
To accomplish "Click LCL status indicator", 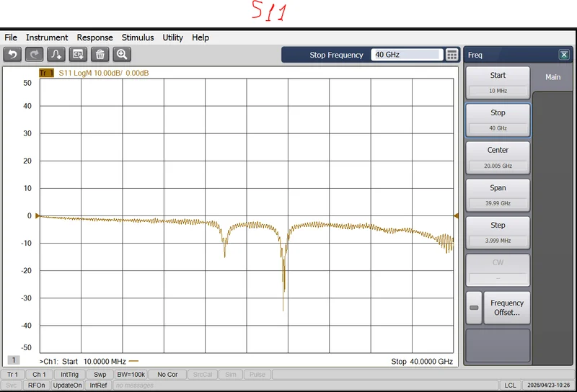I will [x=510, y=385].
